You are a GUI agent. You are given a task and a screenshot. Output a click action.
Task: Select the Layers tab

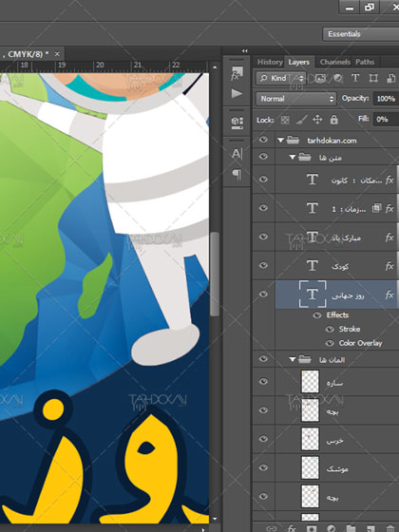[x=299, y=62]
